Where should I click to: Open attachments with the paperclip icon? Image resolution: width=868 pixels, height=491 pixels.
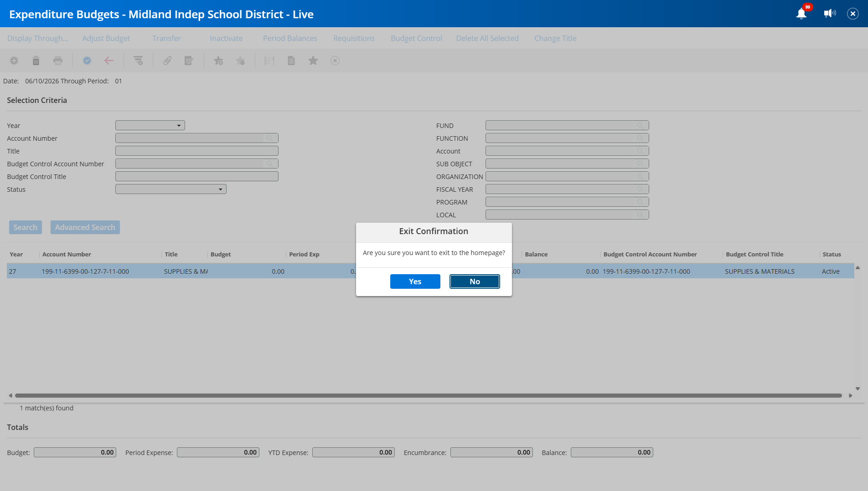(x=167, y=61)
